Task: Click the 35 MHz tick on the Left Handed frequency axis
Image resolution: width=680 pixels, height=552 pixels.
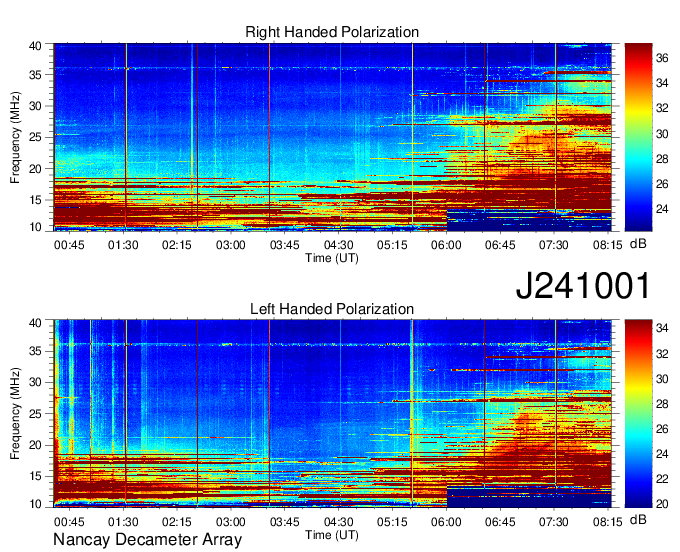Action: [x=35, y=351]
